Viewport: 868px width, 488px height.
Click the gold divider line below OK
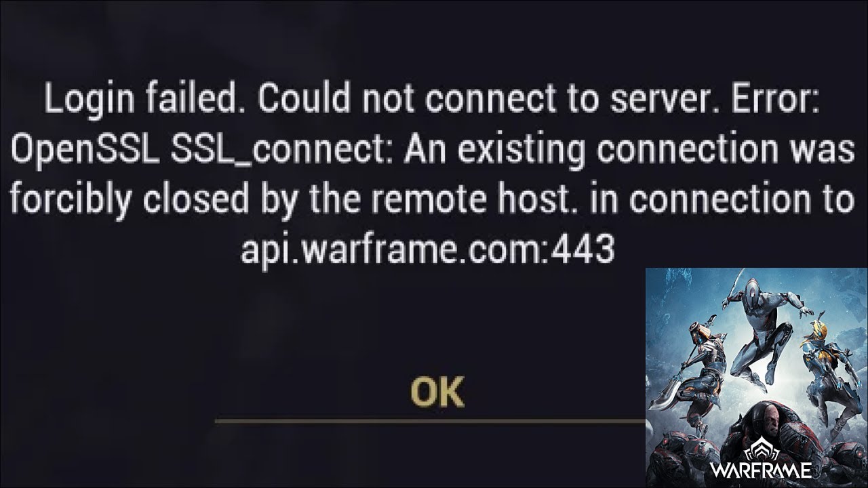pyautogui.click(x=430, y=420)
